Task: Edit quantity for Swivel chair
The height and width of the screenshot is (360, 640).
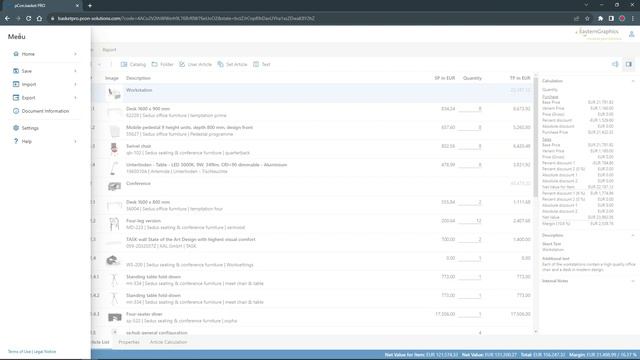Action: coord(470,146)
